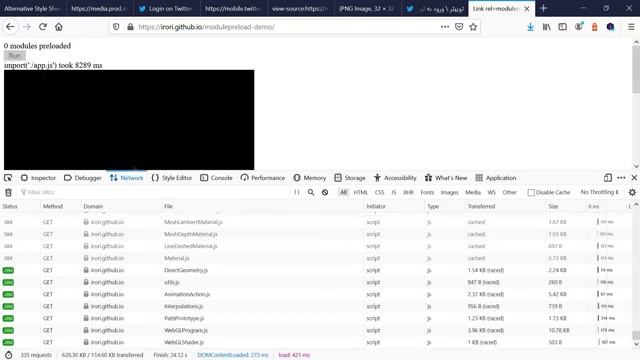
Task: Open the Library bookmarks icon
Action: 547,27
